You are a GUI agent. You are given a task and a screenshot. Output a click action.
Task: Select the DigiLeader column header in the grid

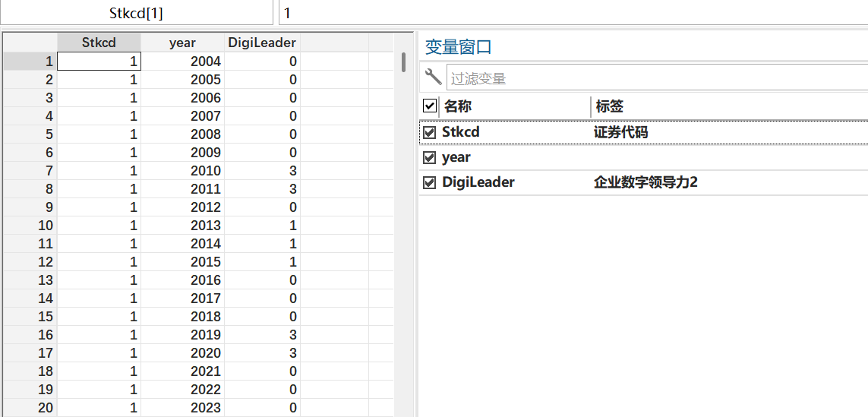tap(262, 43)
